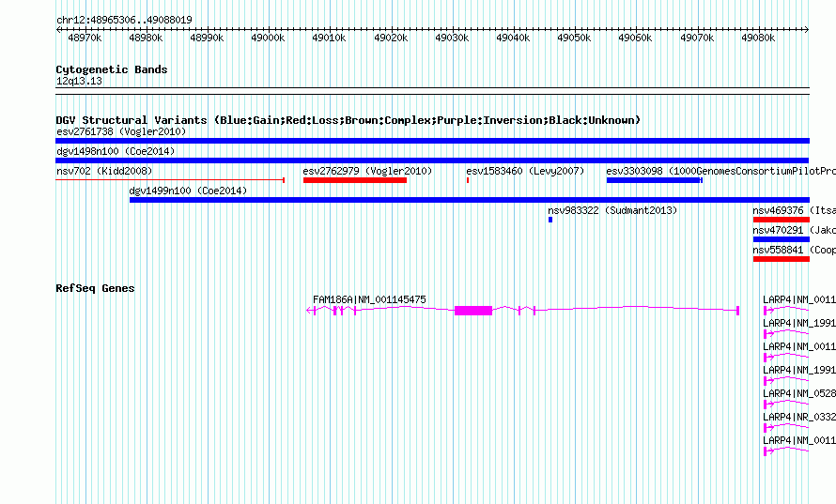Screen dimensions: 836x504
Task: Click the 48970k ruler tick label
Action: (85, 38)
